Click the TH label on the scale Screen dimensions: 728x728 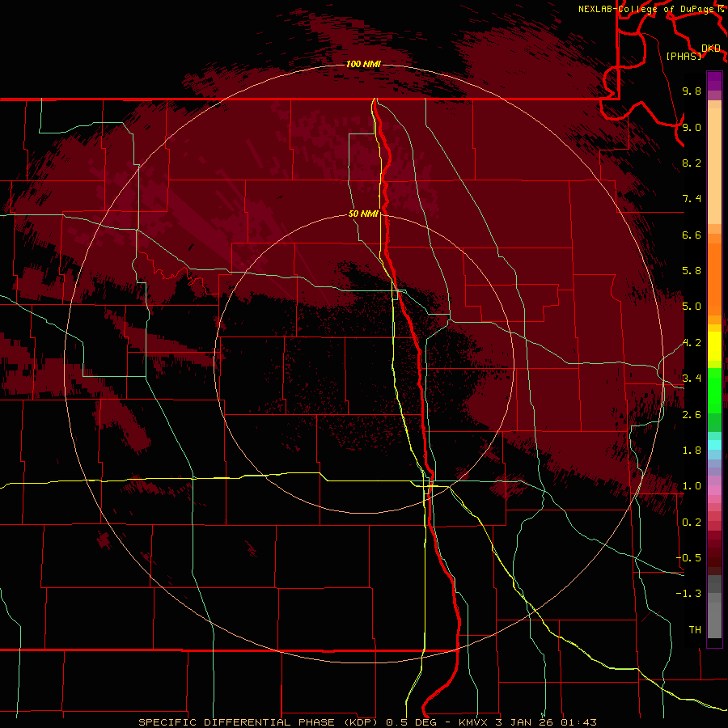(x=695, y=629)
